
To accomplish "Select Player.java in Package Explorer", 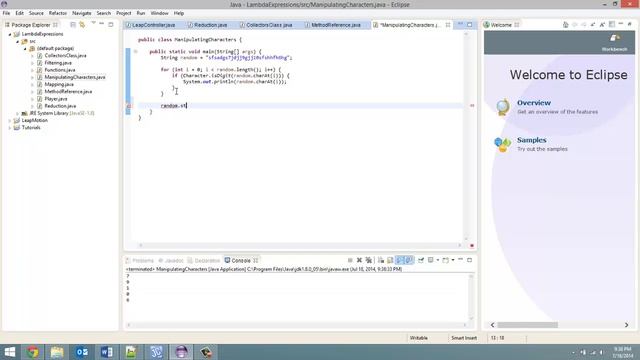I will click(x=56, y=99).
